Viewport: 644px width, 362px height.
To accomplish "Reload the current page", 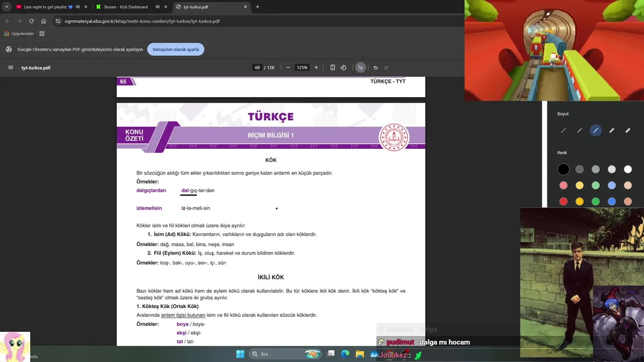I will pos(31,21).
